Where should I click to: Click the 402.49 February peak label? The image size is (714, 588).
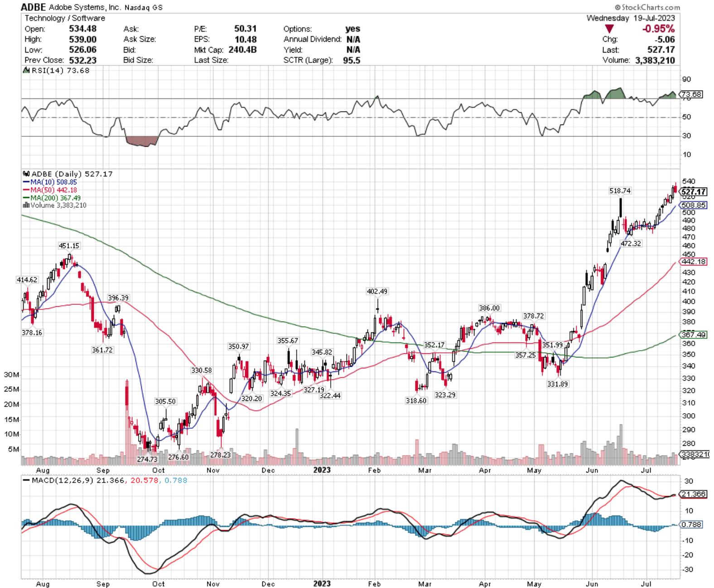coord(377,291)
